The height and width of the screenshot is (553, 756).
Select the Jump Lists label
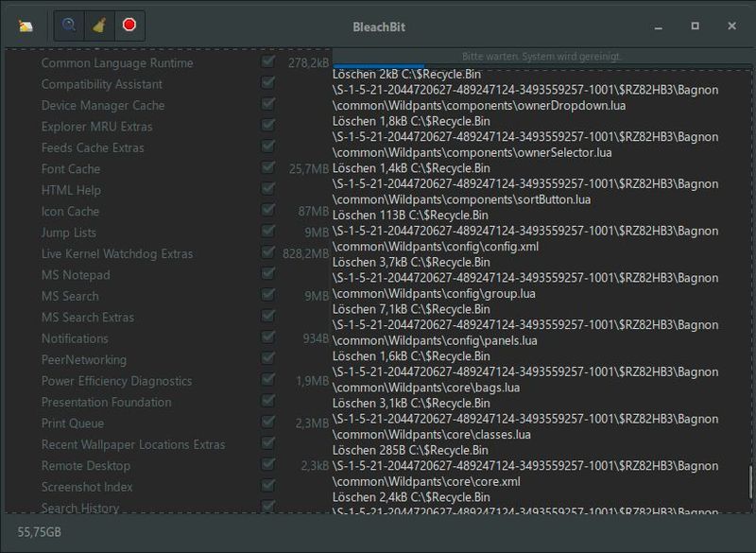coord(69,233)
